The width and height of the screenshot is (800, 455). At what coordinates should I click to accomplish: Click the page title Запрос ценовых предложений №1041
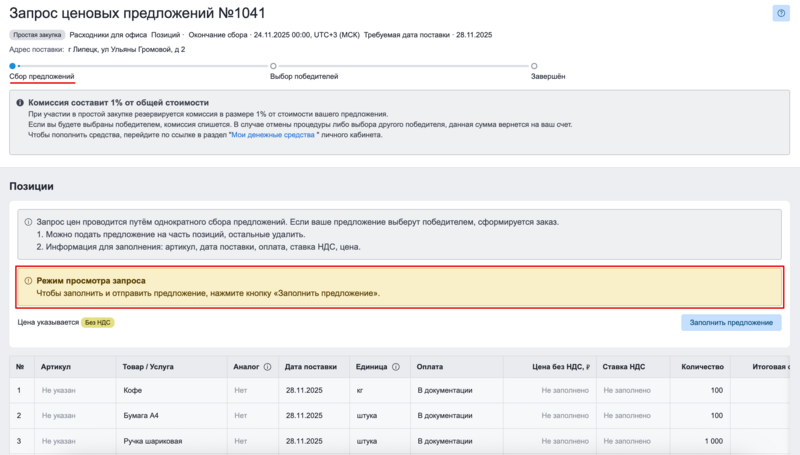[137, 13]
